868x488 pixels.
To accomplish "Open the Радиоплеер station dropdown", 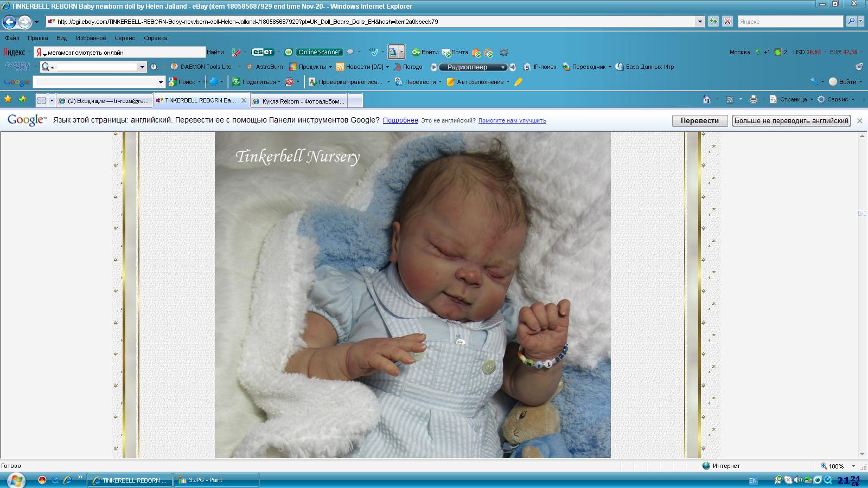I will (x=503, y=67).
